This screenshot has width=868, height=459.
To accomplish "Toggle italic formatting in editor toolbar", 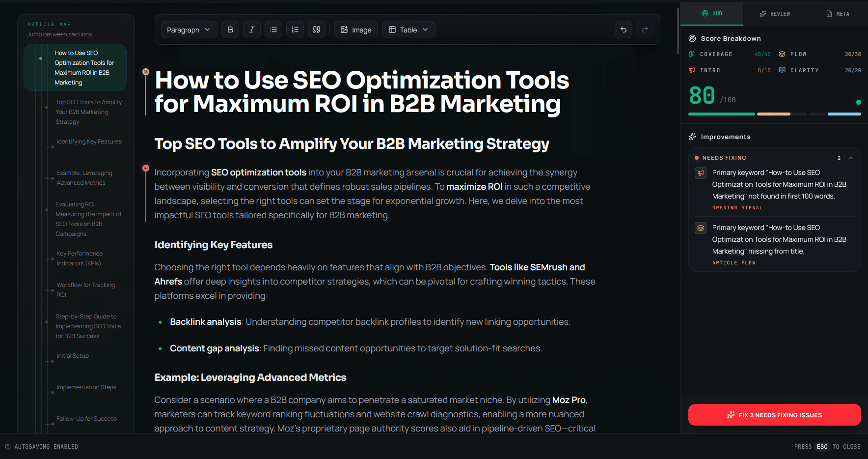I will [x=252, y=29].
